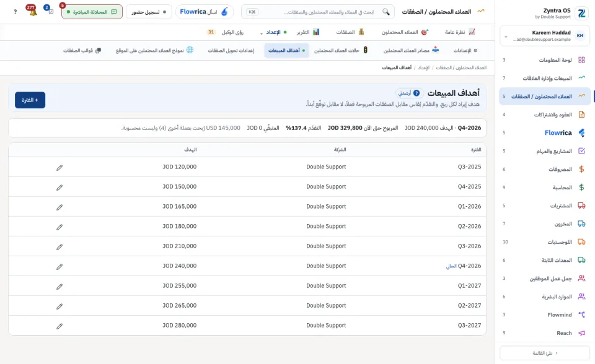
Task: Open المشتريات purchases truck icon
Action: (x=581, y=206)
